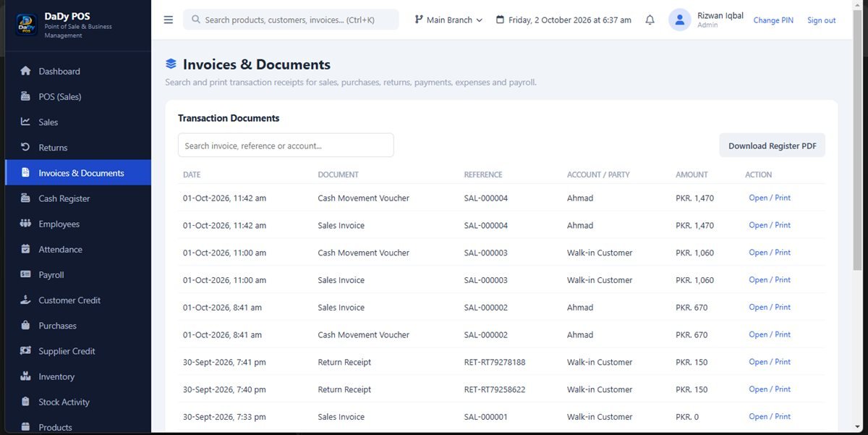Click the REFERENCE column header
Screen dimensions: 868x435
483,174
